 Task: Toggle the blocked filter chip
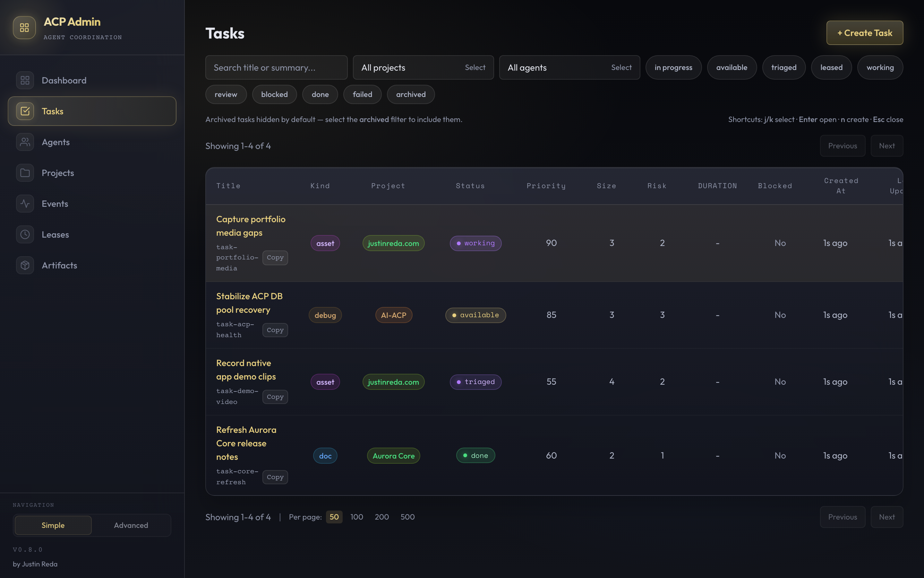(275, 94)
